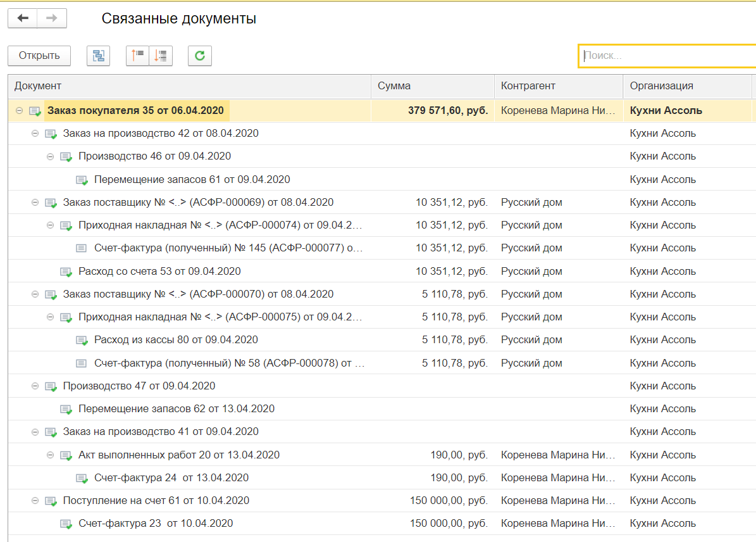756x542 pixels.
Task: Click document icon of Производство 47
Action: [51, 387]
